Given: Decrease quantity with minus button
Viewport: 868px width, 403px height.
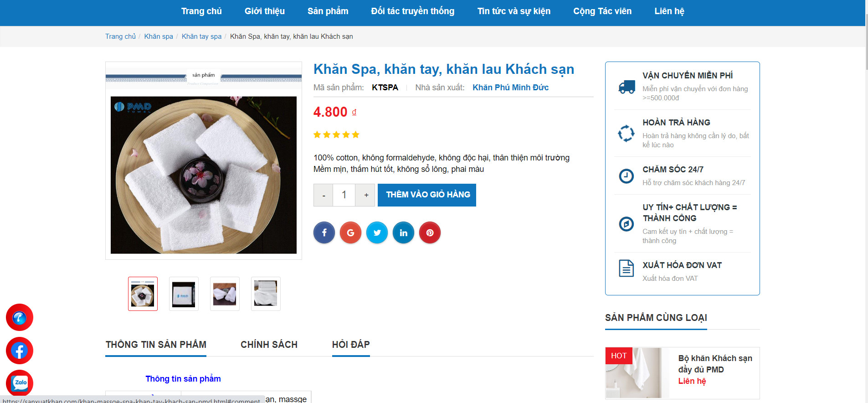Looking at the screenshot, I should 324,195.
